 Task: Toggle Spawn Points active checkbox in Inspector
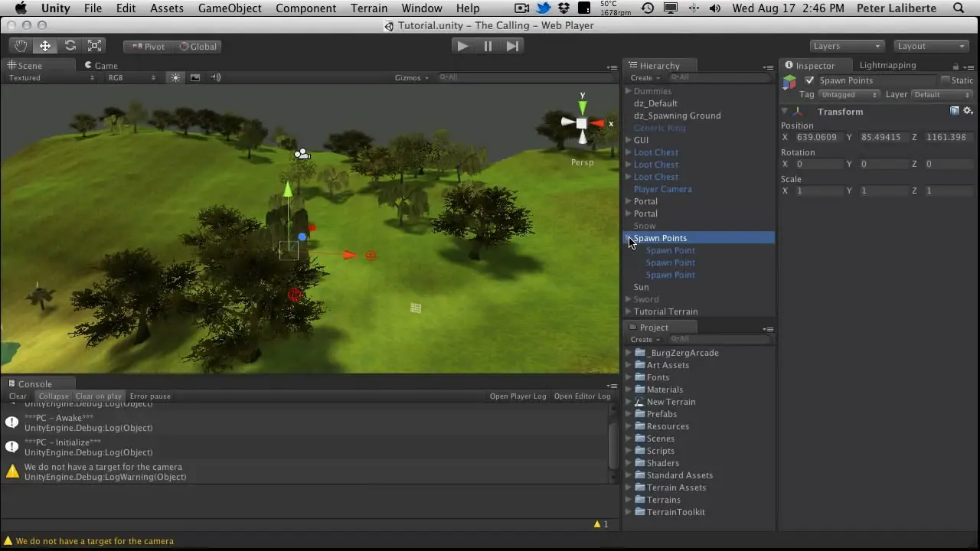810,80
